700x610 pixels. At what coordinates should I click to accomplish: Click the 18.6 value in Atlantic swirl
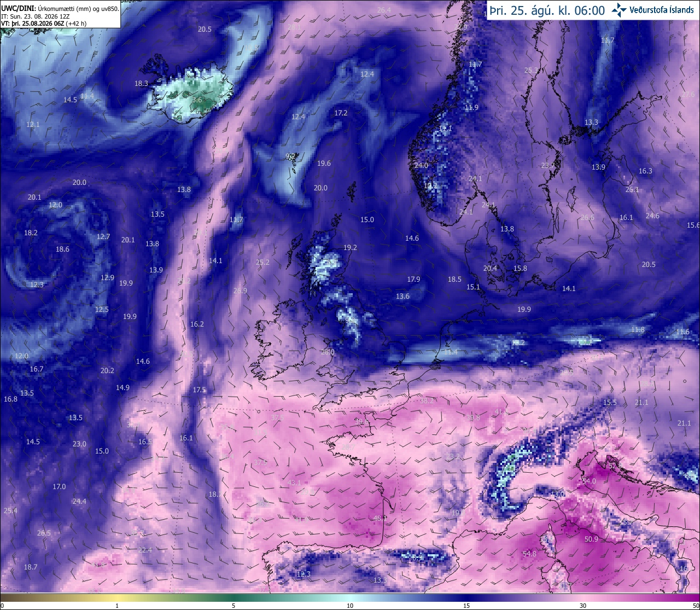pyautogui.click(x=62, y=249)
